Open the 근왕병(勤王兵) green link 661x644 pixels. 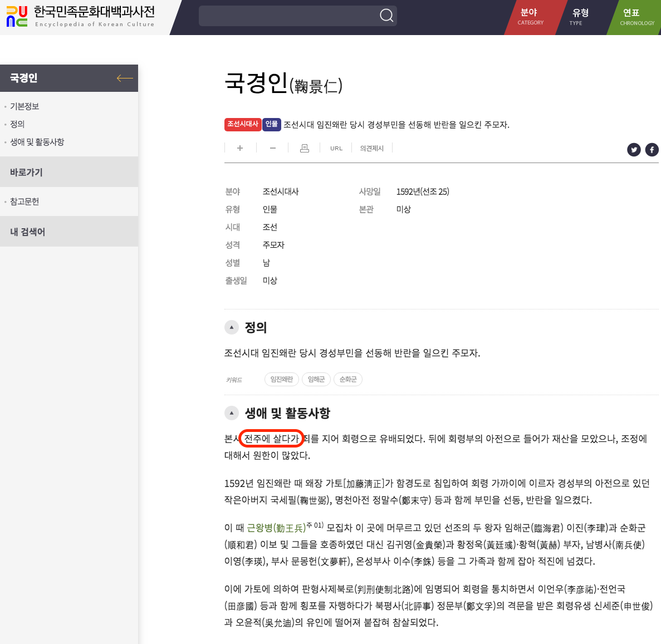click(x=276, y=528)
